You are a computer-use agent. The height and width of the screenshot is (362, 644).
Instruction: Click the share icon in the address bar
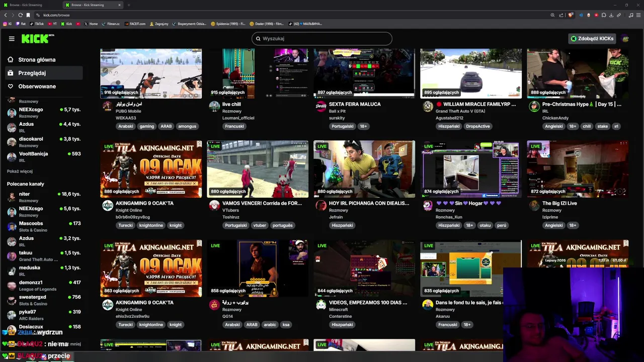(561, 15)
